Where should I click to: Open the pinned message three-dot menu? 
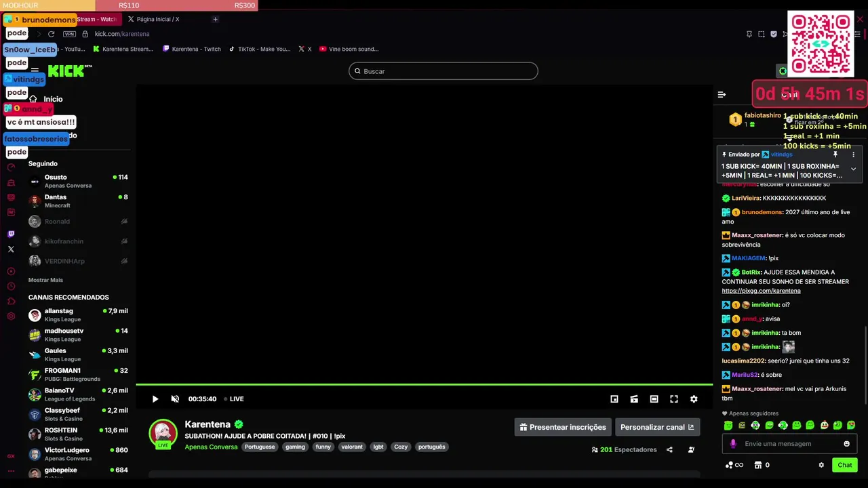[853, 155]
